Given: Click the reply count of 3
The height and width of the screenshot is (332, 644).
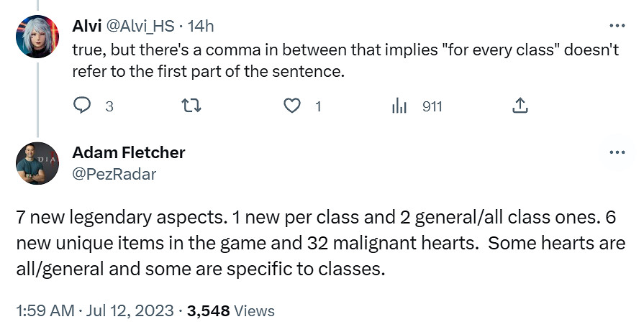Looking at the screenshot, I should pos(109,107).
